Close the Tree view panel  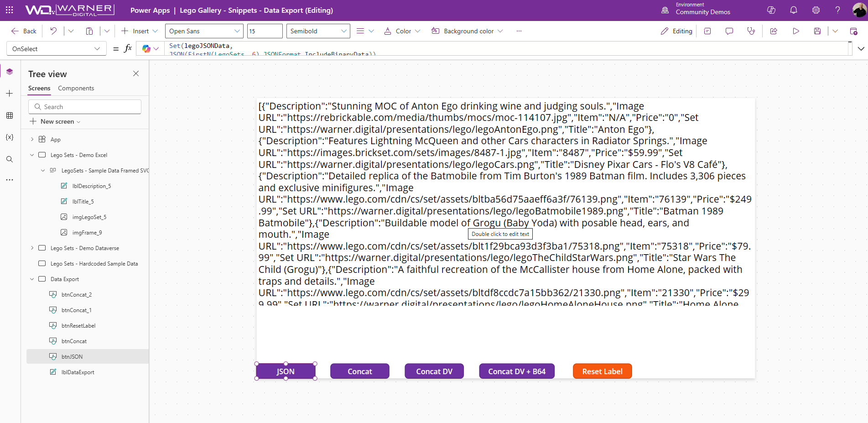(x=136, y=73)
